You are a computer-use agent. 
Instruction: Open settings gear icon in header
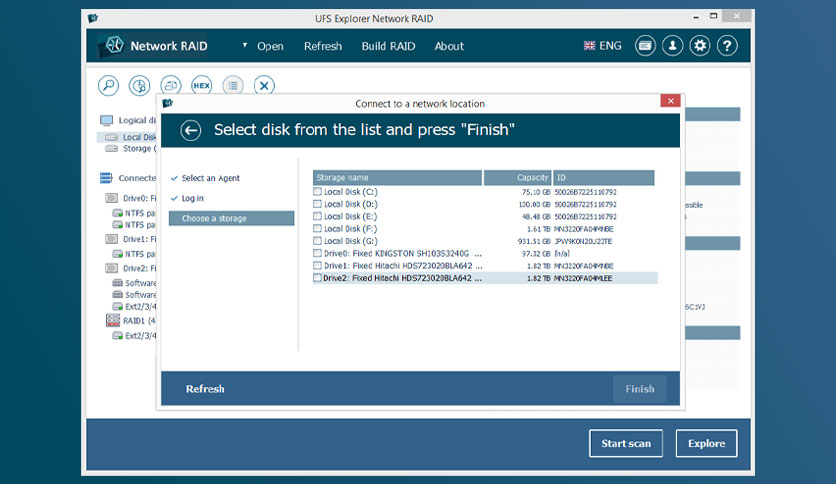pos(700,46)
